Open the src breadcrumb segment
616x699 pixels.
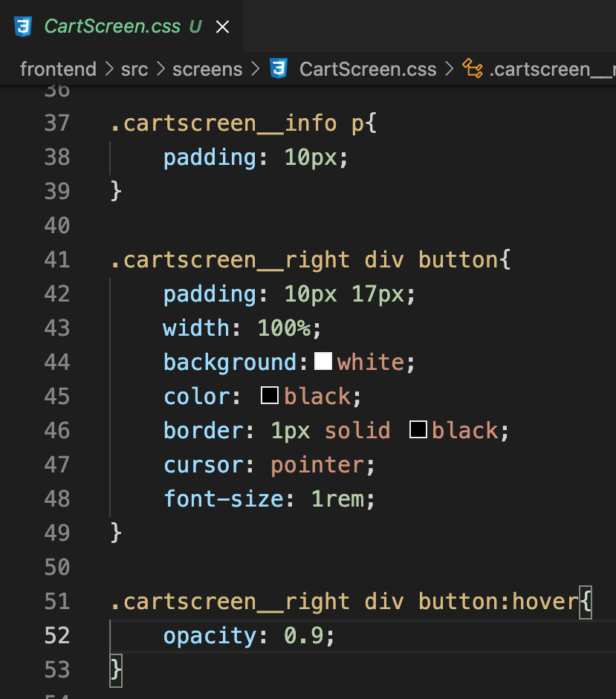point(134,69)
